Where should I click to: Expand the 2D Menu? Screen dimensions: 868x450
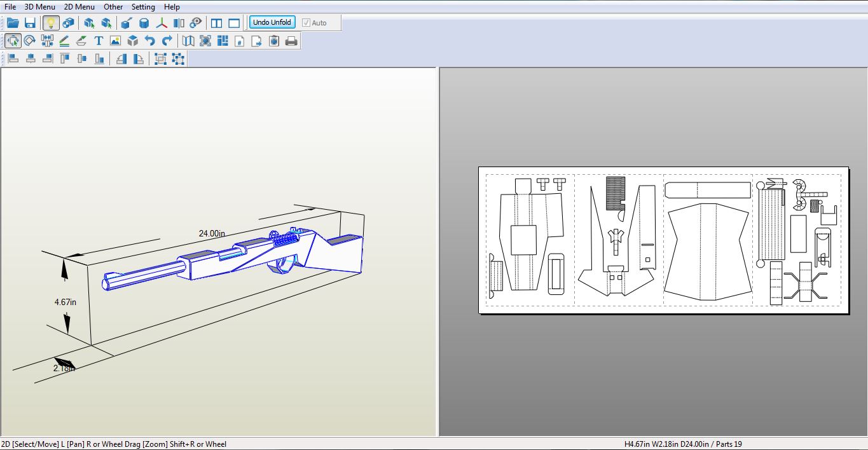(x=79, y=7)
